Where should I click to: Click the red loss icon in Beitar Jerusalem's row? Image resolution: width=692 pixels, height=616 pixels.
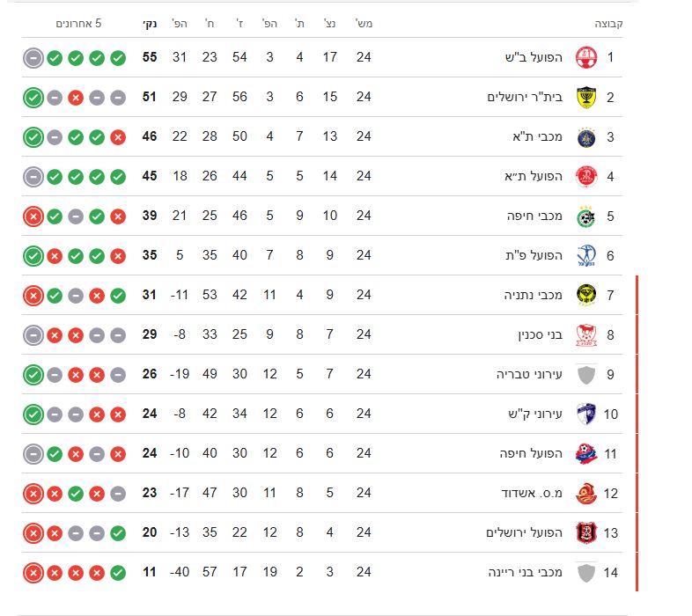point(76,97)
